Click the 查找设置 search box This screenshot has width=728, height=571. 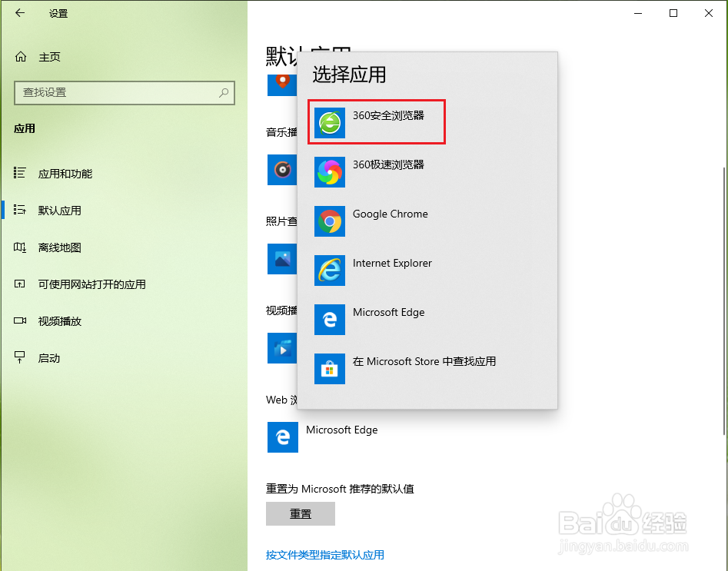(x=123, y=93)
